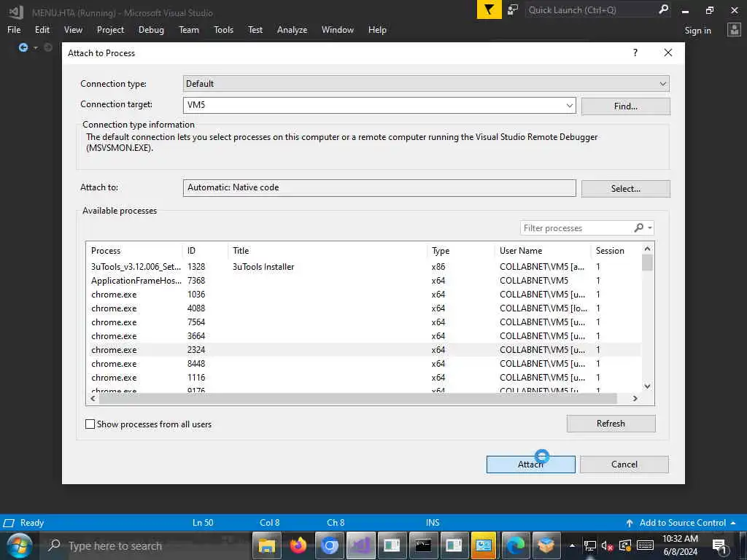Open the Tools menu

click(x=223, y=29)
